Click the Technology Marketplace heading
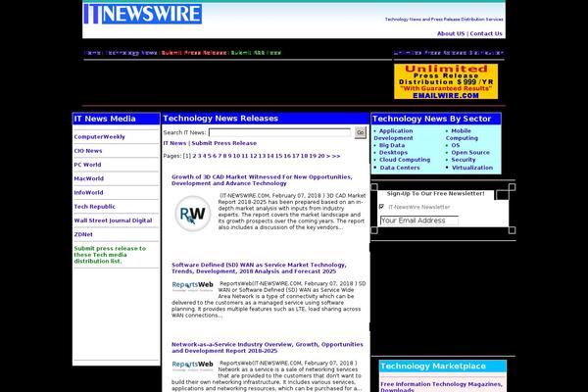588x392 pixels. pos(433,367)
